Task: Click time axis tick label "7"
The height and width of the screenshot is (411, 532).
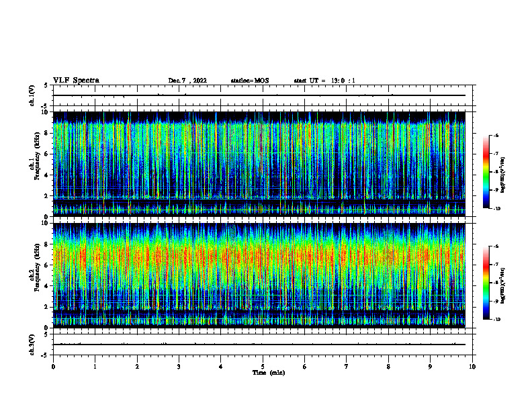Action: [x=347, y=367]
